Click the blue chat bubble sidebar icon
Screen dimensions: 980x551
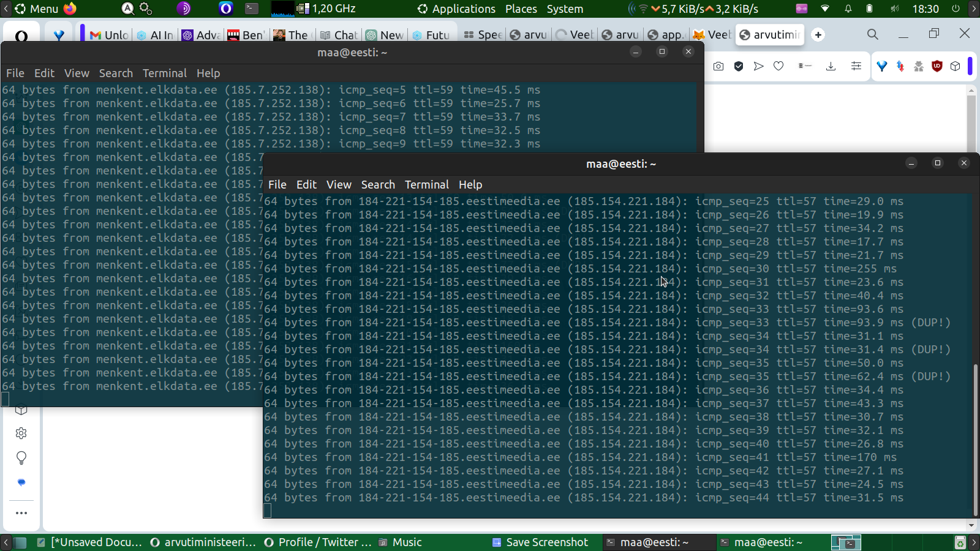(21, 482)
